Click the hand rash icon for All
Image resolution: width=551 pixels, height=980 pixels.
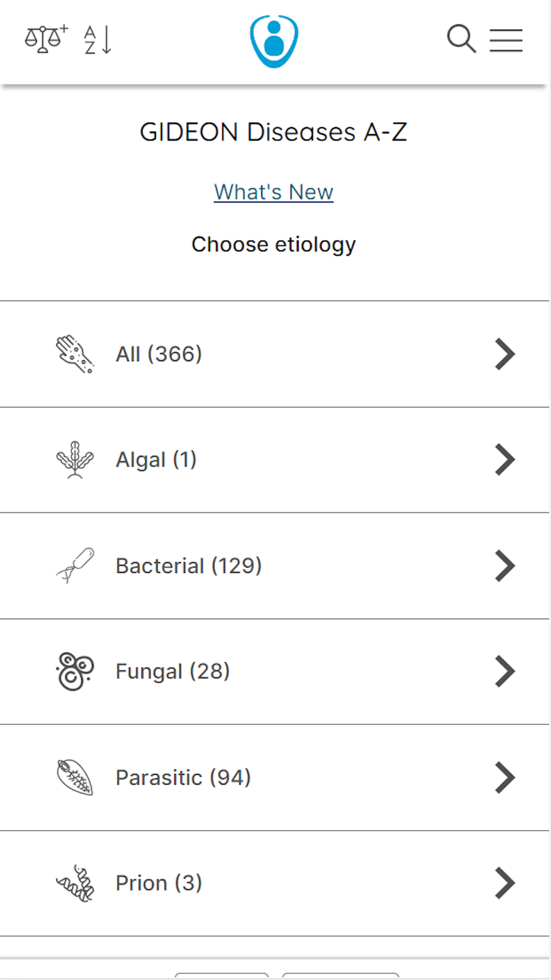[75, 354]
